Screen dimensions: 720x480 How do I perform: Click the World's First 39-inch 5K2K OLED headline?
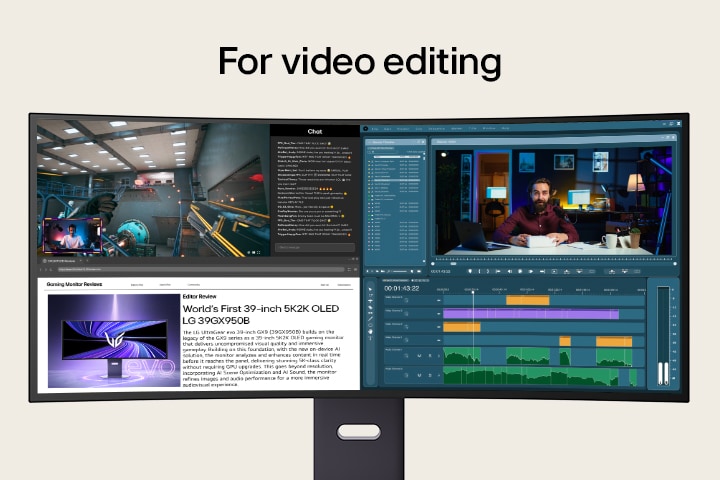268,312
